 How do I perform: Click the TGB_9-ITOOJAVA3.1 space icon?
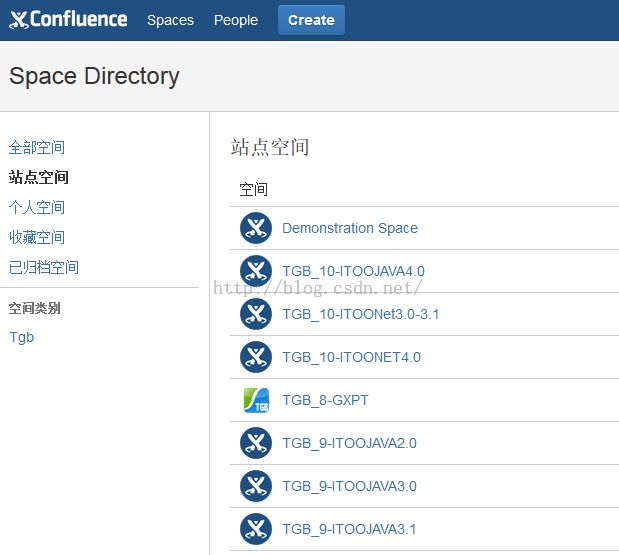click(x=256, y=529)
